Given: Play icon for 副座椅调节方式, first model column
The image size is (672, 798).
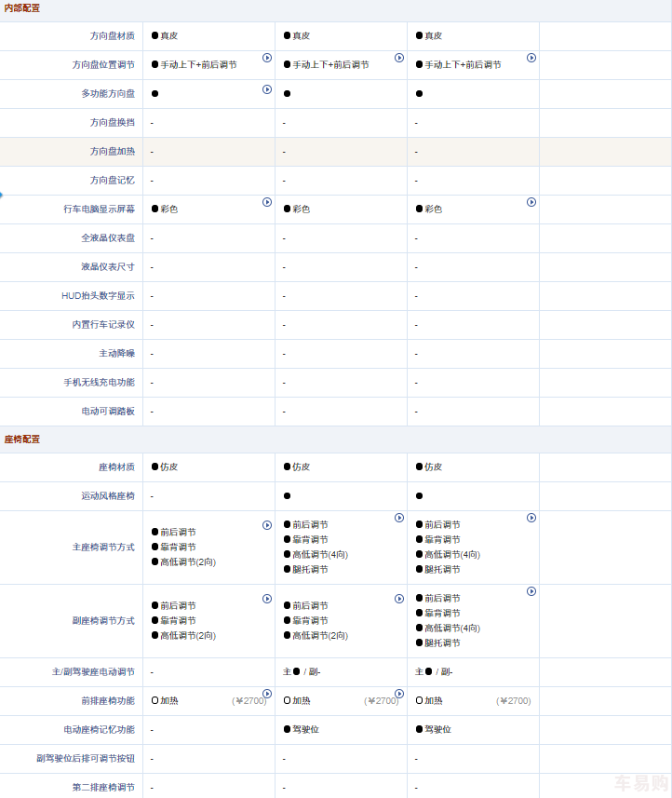Looking at the screenshot, I should (267, 599).
